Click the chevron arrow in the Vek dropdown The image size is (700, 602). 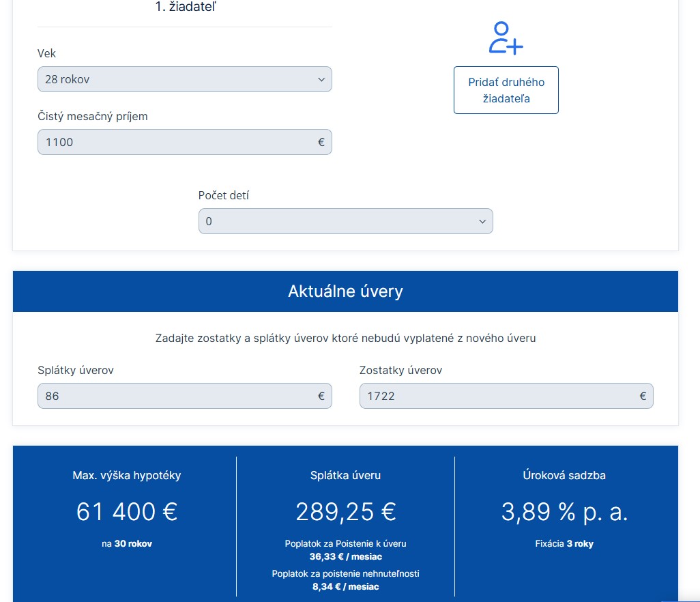tap(321, 79)
